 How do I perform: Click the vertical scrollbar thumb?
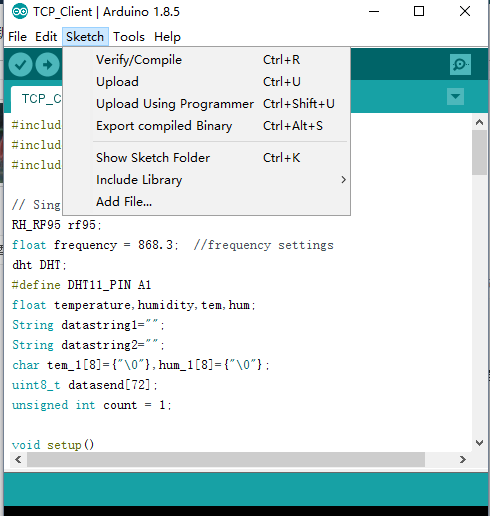click(x=479, y=152)
